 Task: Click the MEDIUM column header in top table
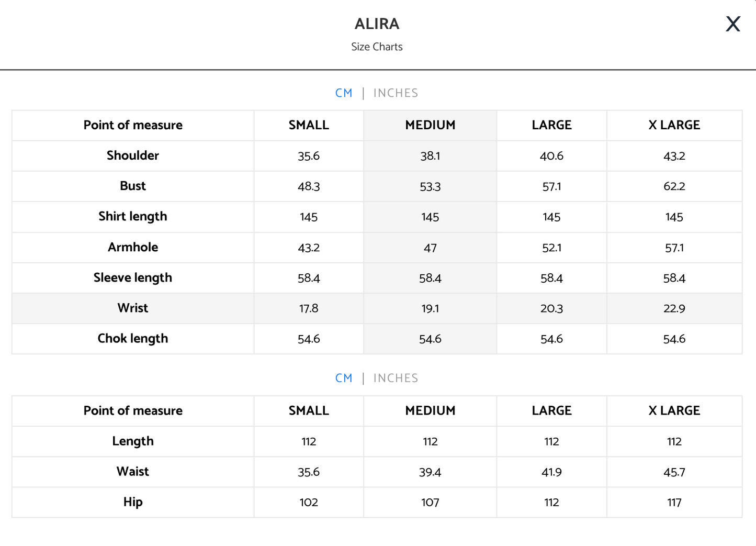pyautogui.click(x=430, y=125)
